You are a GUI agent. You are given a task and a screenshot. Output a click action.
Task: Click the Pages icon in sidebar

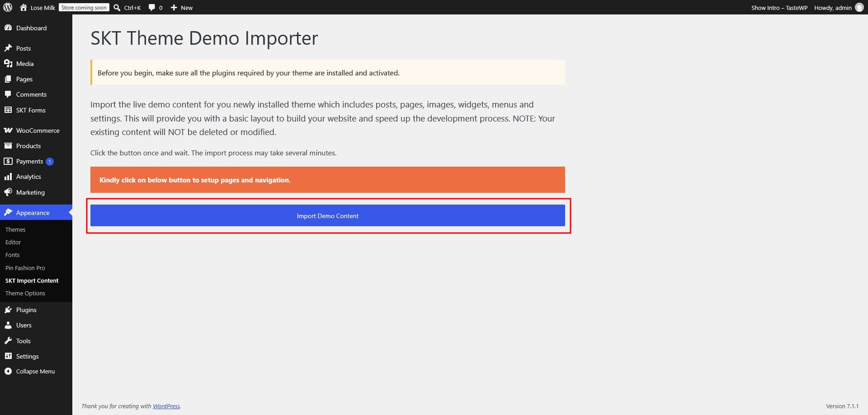click(x=8, y=79)
